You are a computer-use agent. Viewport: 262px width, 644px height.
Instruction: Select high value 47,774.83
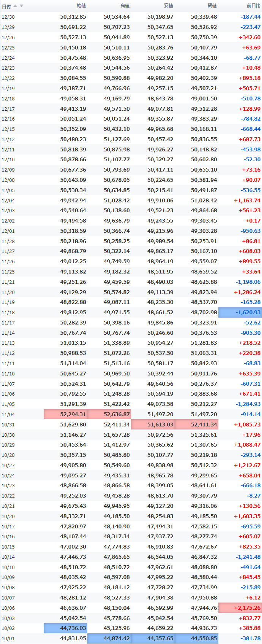click(x=117, y=547)
